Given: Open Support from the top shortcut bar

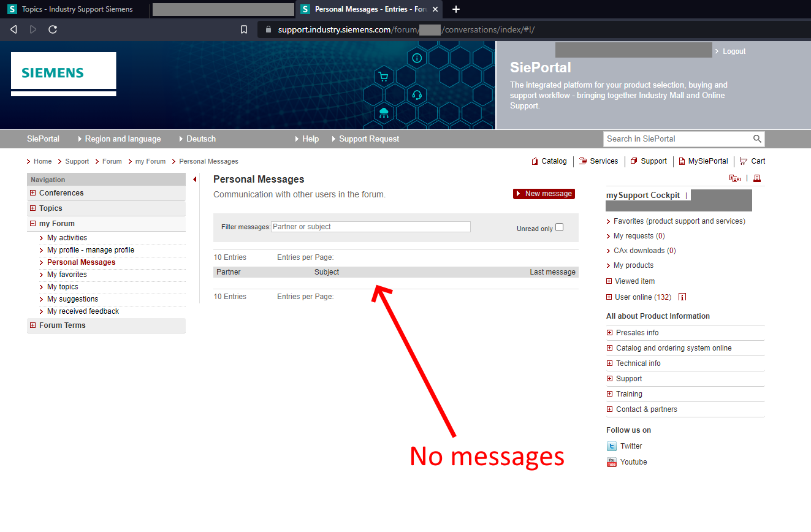Looking at the screenshot, I should pyautogui.click(x=649, y=161).
